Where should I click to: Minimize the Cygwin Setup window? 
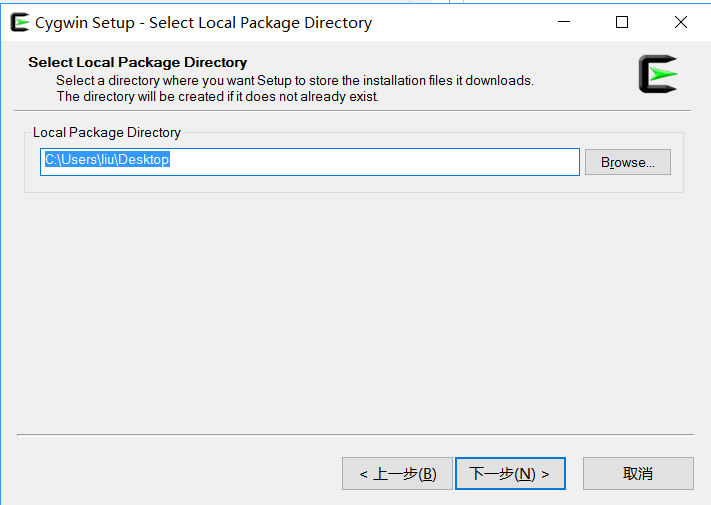click(564, 22)
